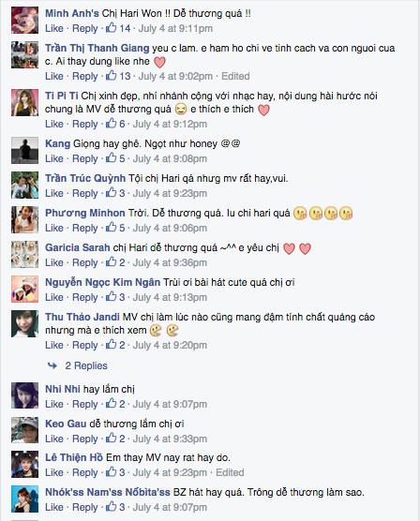This screenshot has height=521, width=420.
Task: Click thumbs-up icon on Keo Gau's comment
Action: click(x=111, y=438)
